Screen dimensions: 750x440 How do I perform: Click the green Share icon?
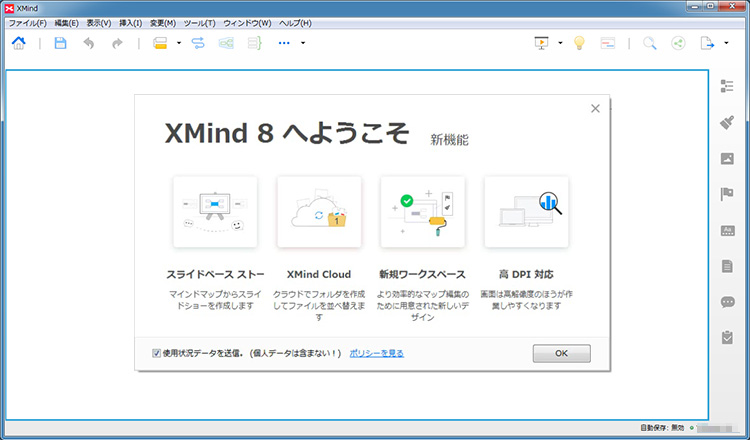tap(678, 43)
